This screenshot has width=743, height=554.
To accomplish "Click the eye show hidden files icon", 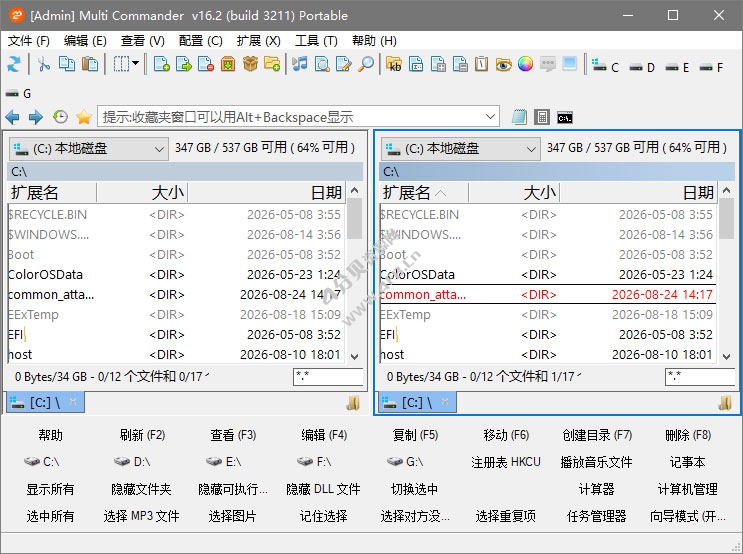I will pos(503,64).
